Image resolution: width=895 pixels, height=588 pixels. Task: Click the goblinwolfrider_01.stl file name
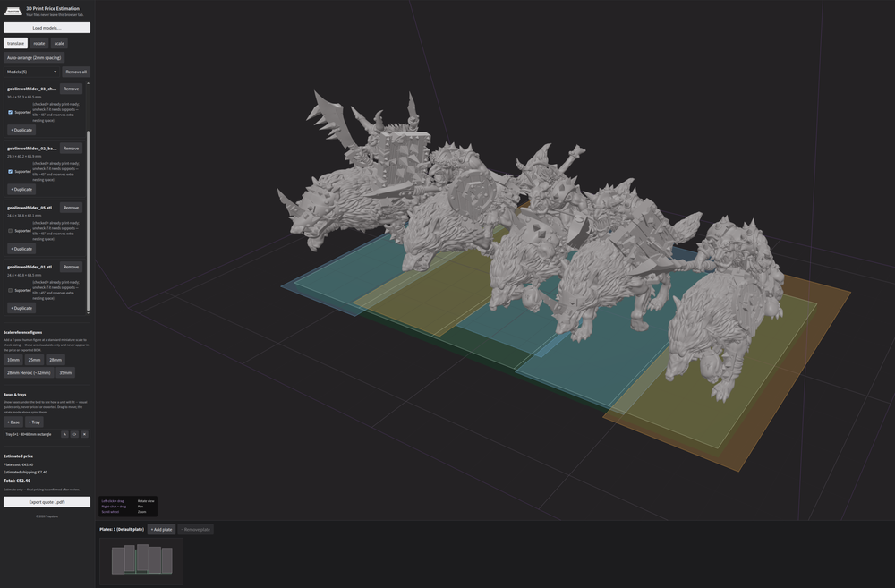click(30, 268)
